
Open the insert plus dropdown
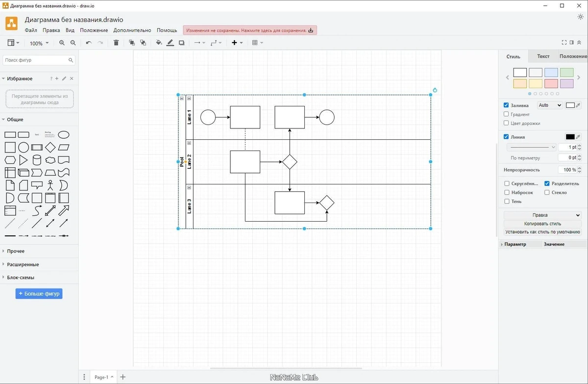(237, 43)
